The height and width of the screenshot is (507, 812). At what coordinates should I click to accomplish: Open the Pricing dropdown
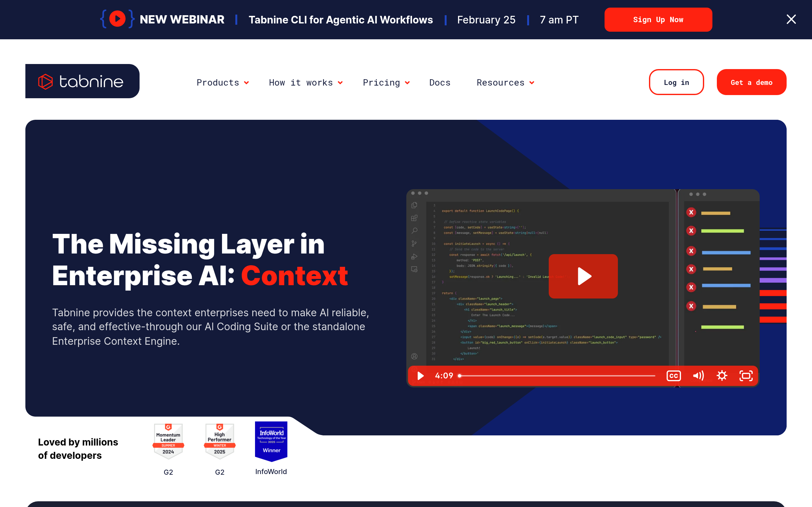pyautogui.click(x=386, y=82)
